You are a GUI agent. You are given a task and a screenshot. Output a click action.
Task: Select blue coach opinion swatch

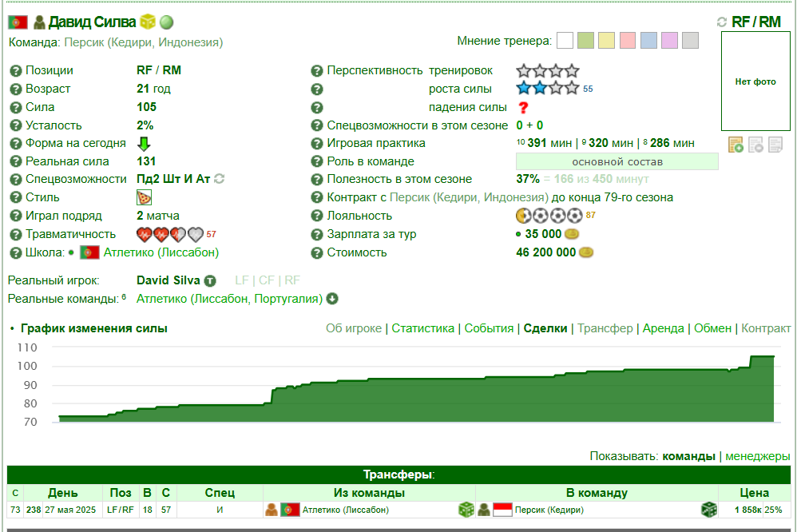click(648, 41)
